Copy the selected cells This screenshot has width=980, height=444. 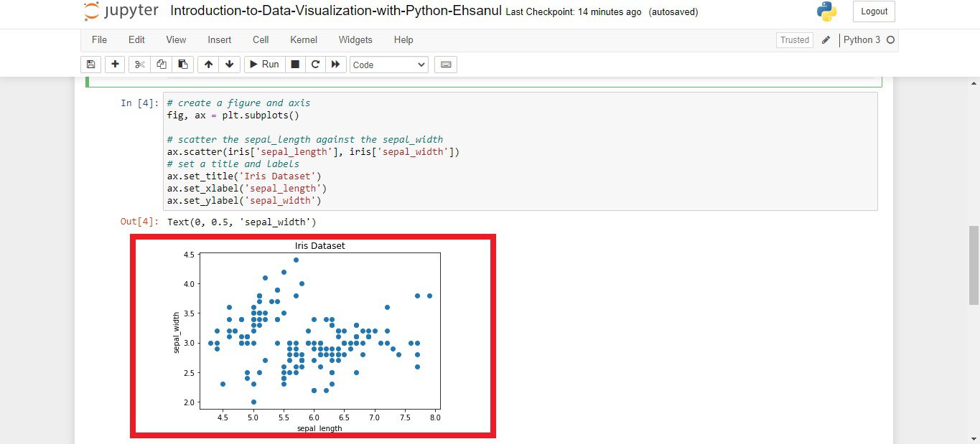tap(161, 64)
